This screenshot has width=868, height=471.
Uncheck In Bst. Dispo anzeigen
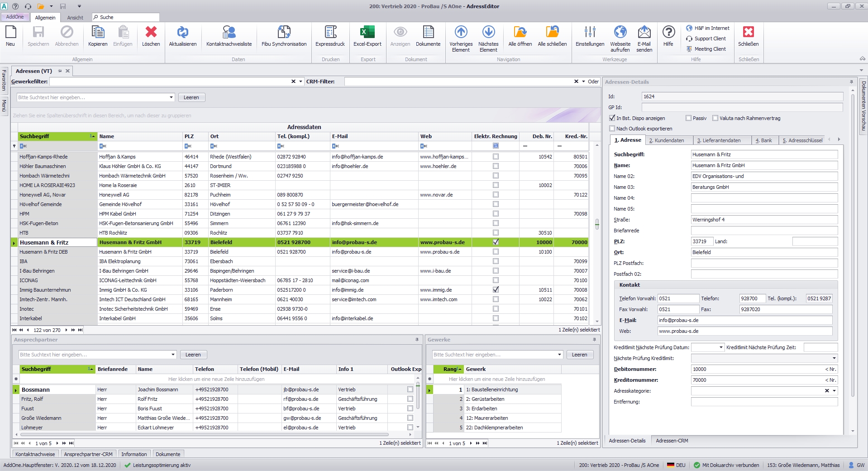(612, 118)
